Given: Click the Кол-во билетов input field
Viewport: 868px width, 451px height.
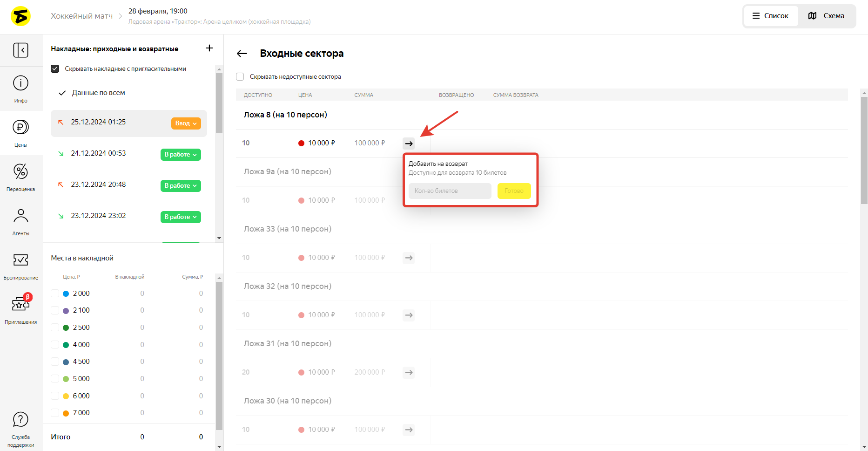Looking at the screenshot, I should [450, 191].
